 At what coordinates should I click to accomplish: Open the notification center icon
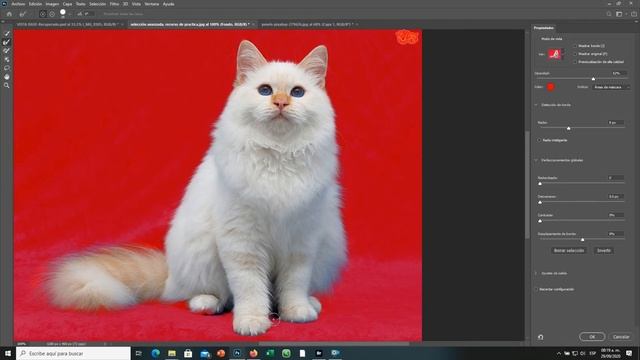(x=629, y=353)
